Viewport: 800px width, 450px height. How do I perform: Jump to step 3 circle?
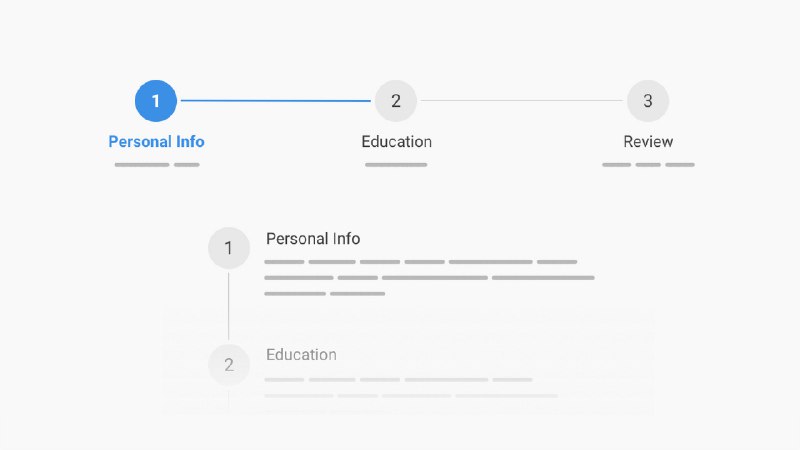click(647, 101)
